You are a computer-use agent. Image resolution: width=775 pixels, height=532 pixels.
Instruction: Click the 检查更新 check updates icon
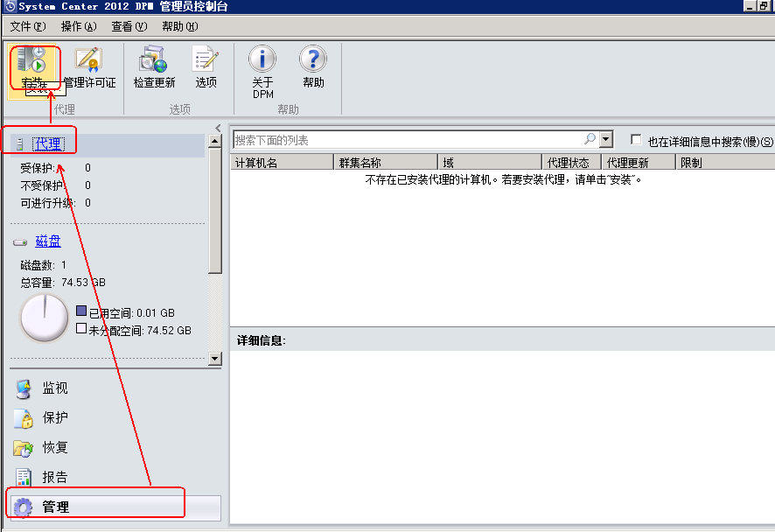click(154, 59)
